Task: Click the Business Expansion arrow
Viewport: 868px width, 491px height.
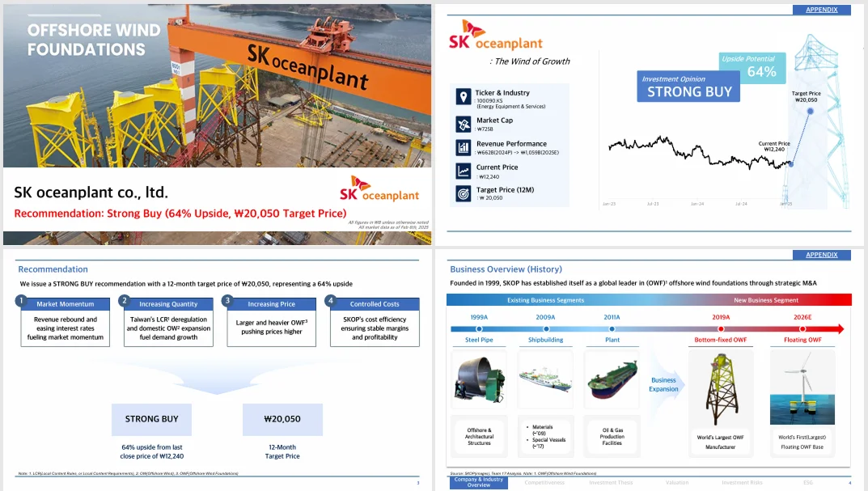Action: click(x=664, y=384)
